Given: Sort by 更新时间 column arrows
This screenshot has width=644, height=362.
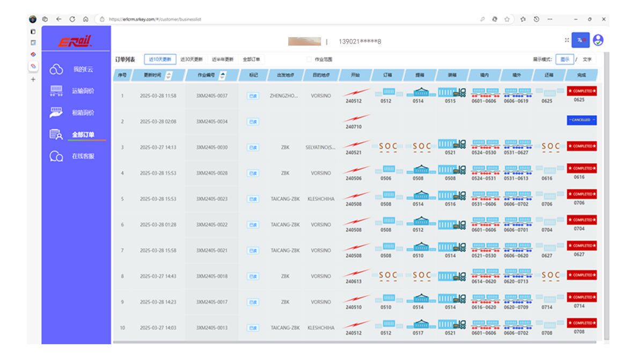Looking at the screenshot, I should click(x=169, y=76).
